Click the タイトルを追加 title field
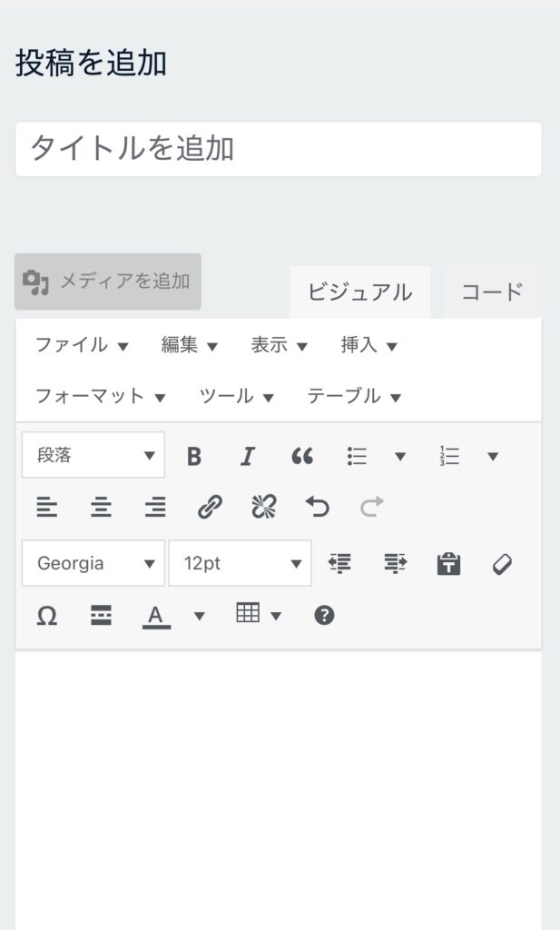 pos(278,149)
